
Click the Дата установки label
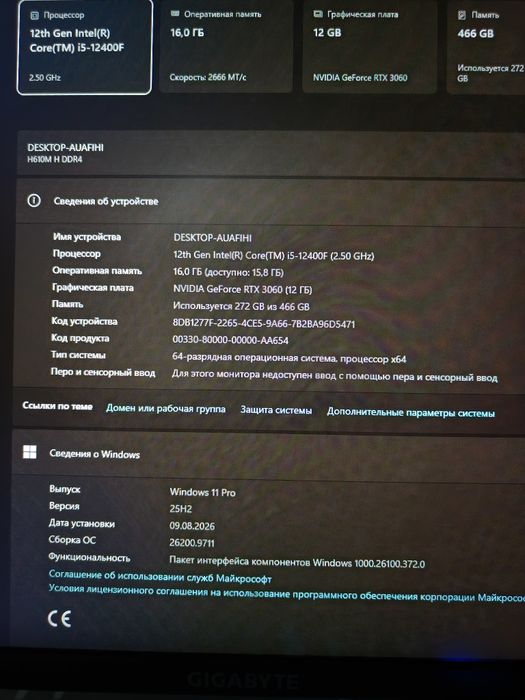(82, 523)
